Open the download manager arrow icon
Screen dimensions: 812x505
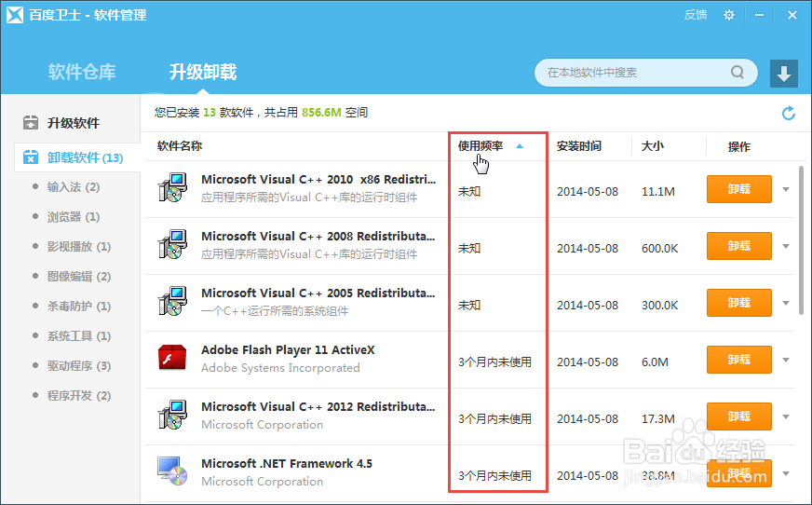(x=783, y=73)
